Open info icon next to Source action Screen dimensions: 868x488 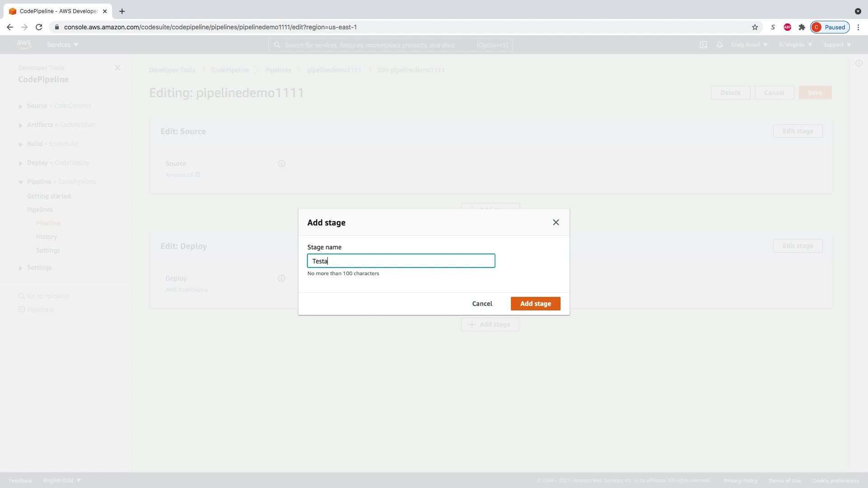[281, 164]
